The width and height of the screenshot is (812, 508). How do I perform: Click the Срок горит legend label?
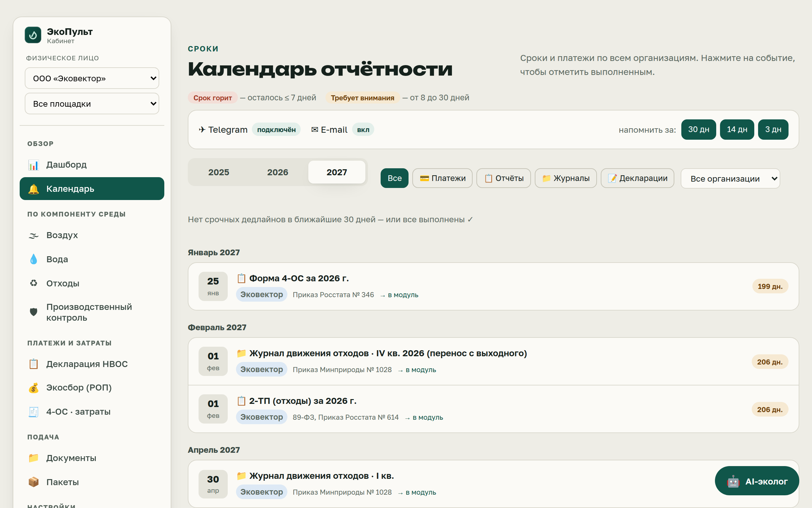(x=213, y=98)
